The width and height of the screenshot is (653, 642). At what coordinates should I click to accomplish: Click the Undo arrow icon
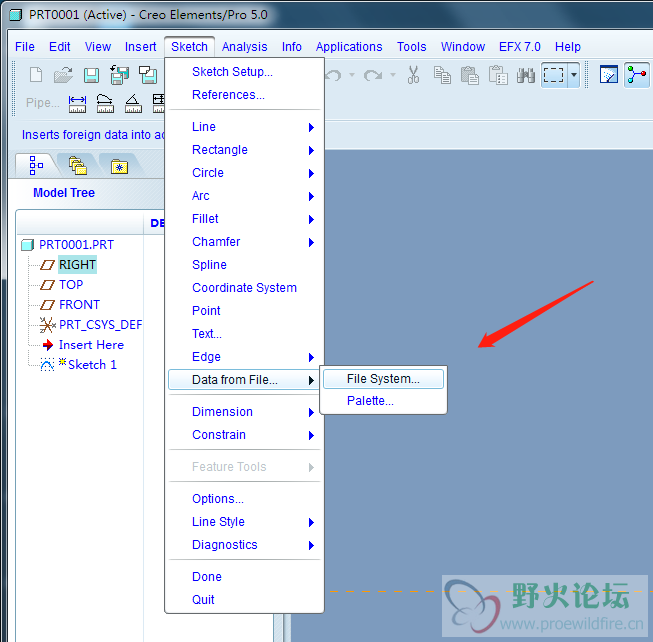click(333, 75)
